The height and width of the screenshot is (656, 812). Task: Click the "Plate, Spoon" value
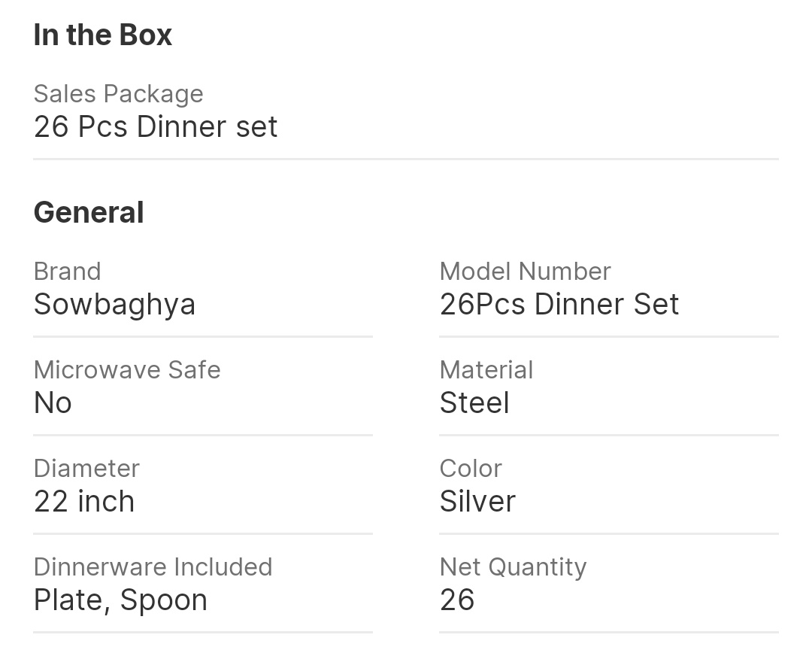coord(120,600)
